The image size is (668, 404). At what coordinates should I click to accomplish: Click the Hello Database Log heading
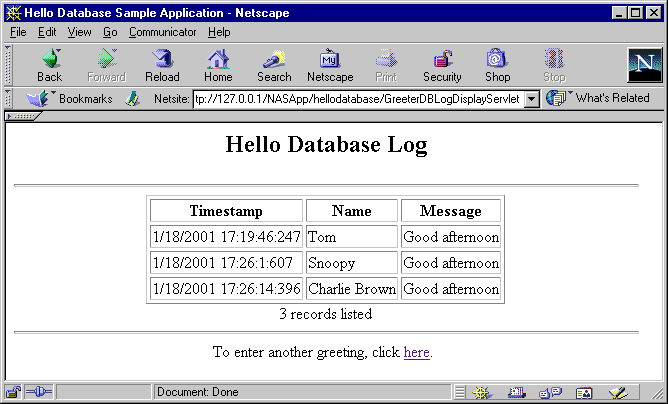point(326,144)
